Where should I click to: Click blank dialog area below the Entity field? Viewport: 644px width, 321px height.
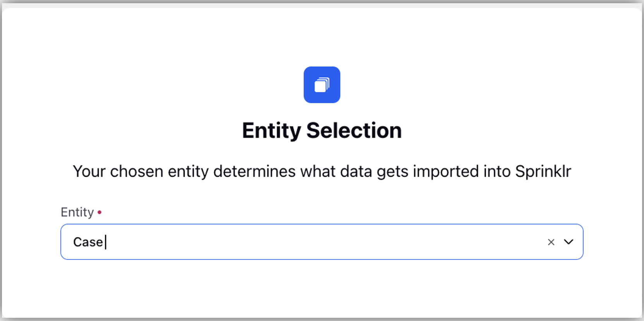322,288
